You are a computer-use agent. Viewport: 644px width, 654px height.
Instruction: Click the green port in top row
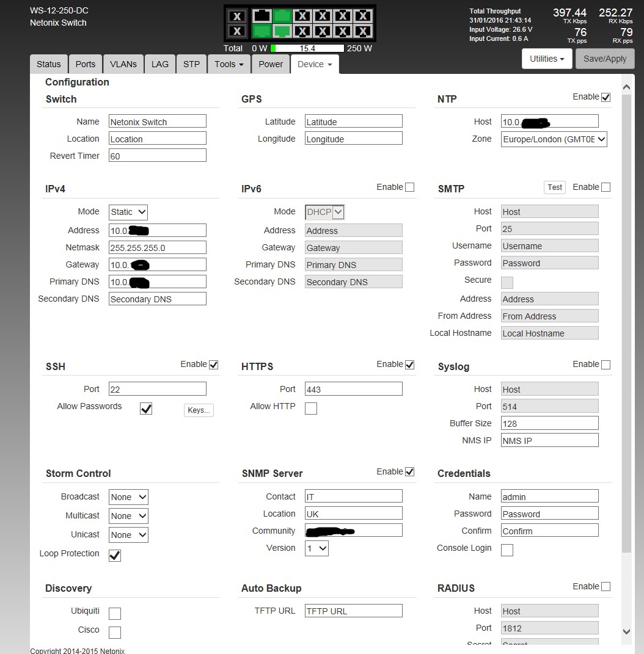tap(282, 16)
